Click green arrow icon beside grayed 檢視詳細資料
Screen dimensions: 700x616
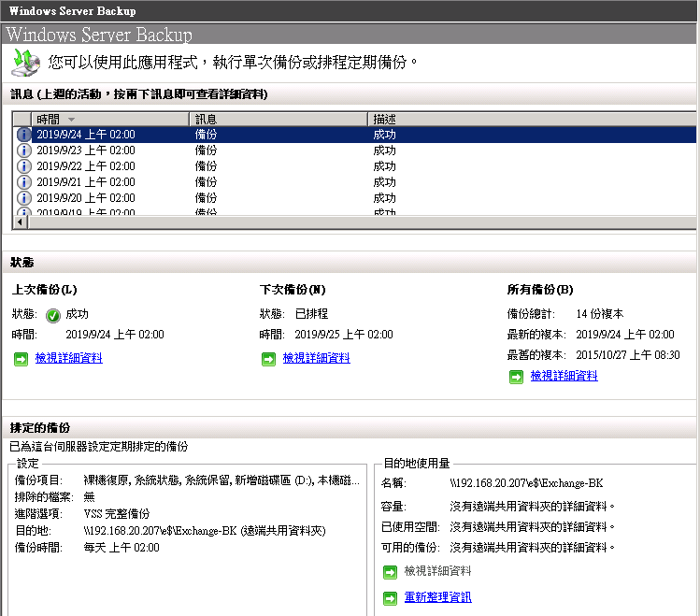pos(390,572)
